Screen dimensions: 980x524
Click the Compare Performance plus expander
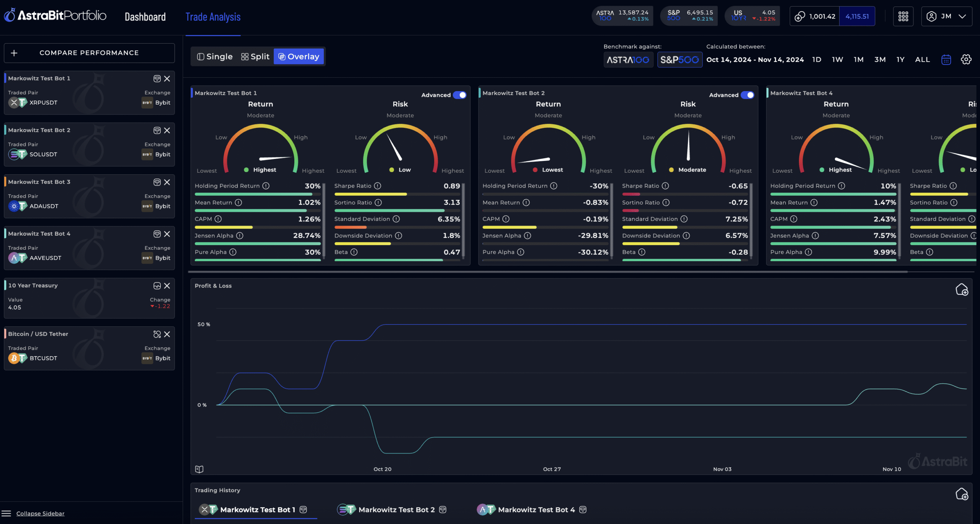point(14,53)
